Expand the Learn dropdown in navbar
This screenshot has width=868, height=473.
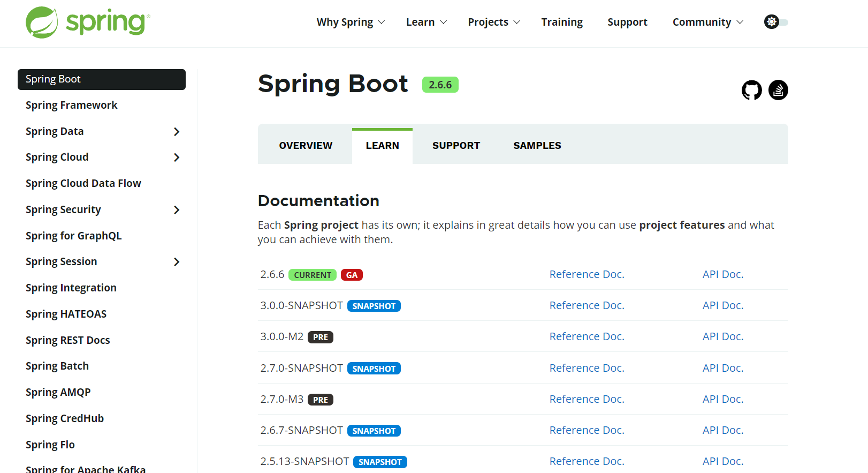(427, 22)
